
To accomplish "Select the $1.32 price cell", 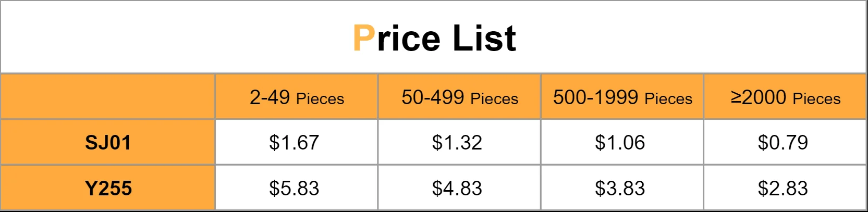I will pos(457,143).
